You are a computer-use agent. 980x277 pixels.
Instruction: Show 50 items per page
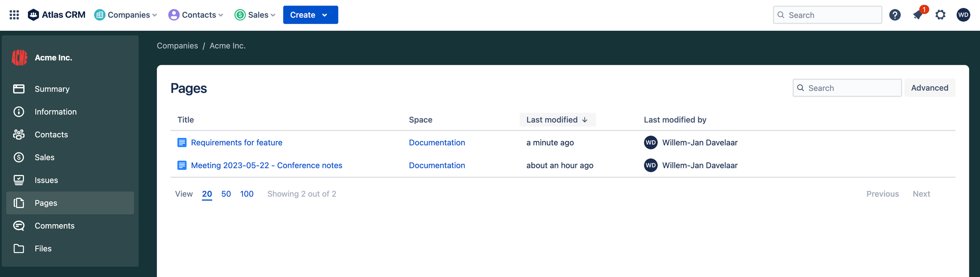pos(226,194)
